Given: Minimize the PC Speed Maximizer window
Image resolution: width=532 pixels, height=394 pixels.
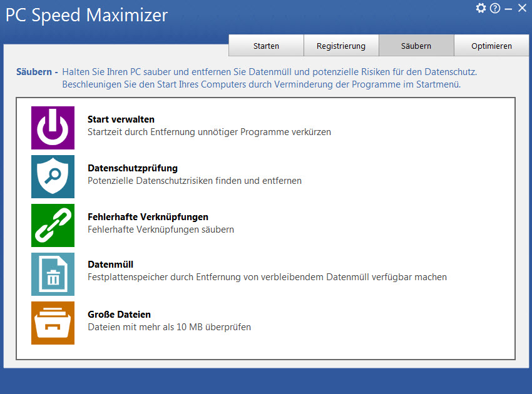Looking at the screenshot, I should click(508, 9).
